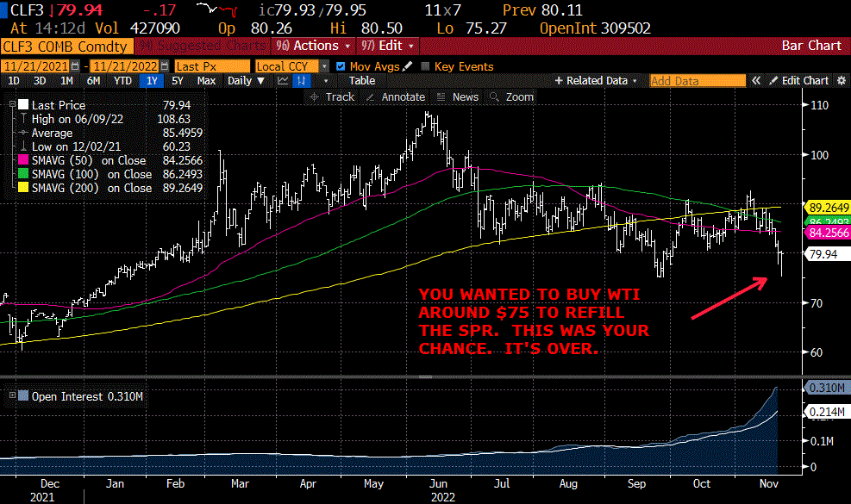Click the 84.2566 magenta axis label
The height and width of the screenshot is (504, 851).
(x=828, y=233)
